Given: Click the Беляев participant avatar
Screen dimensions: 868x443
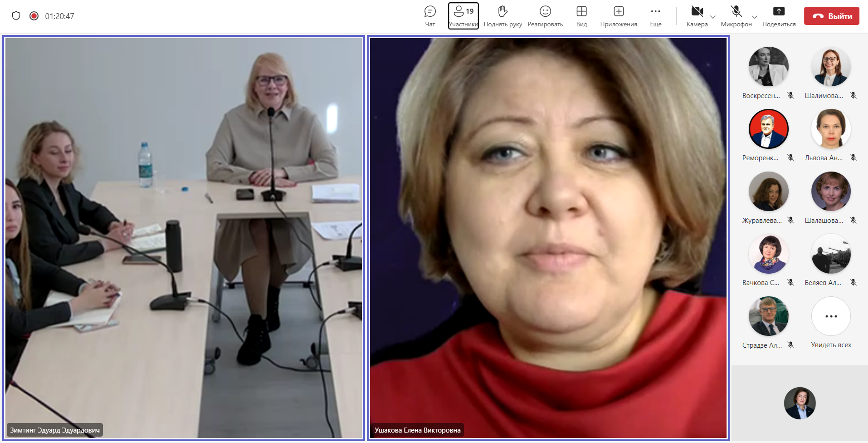Looking at the screenshot, I should point(831,254).
